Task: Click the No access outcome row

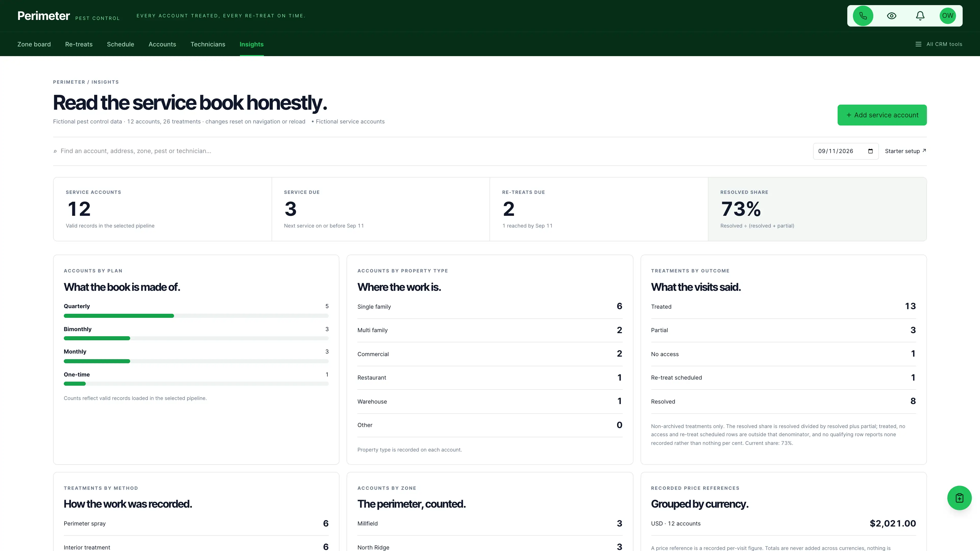Action: point(783,354)
